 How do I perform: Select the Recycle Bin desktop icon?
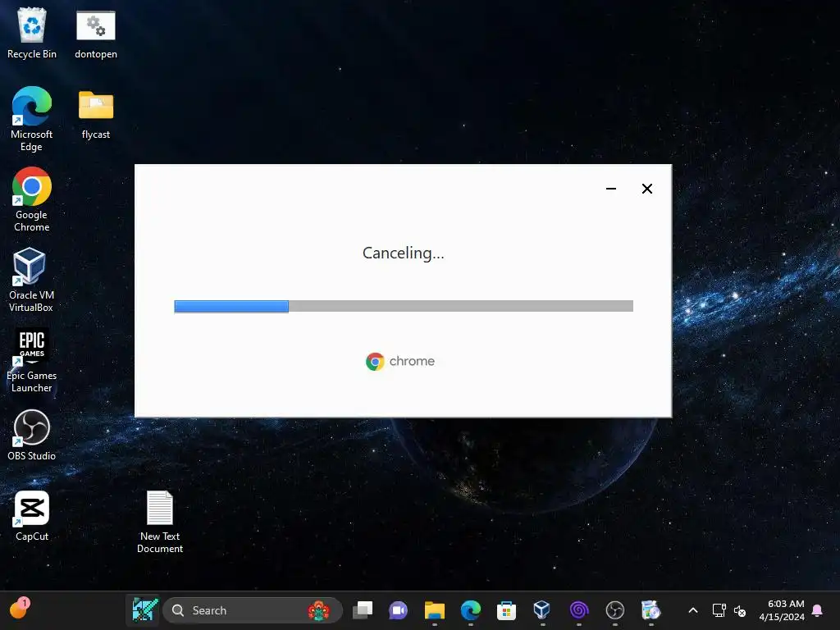tap(32, 33)
